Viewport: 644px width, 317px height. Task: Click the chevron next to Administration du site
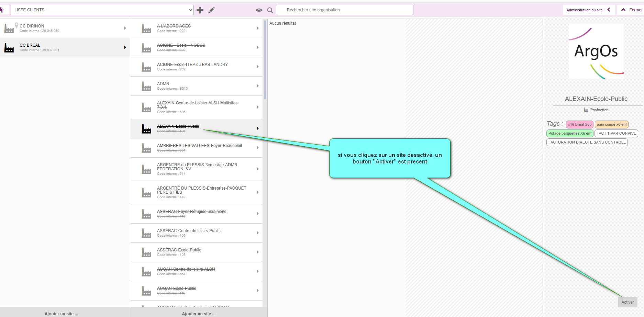609,10
